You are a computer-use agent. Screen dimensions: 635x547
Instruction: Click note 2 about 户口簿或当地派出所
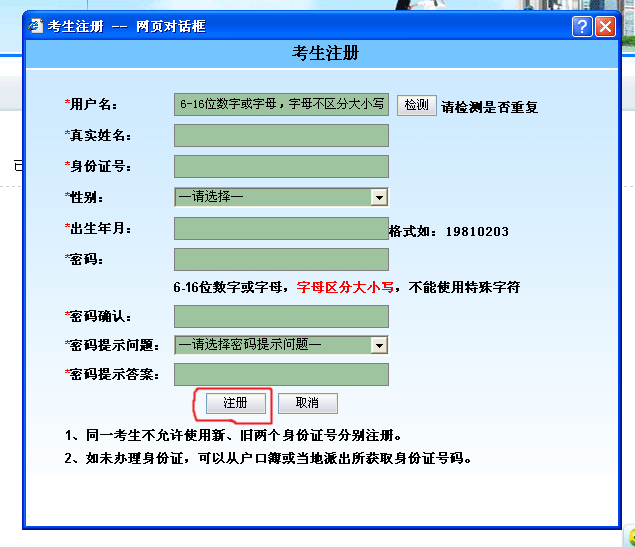(x=268, y=458)
